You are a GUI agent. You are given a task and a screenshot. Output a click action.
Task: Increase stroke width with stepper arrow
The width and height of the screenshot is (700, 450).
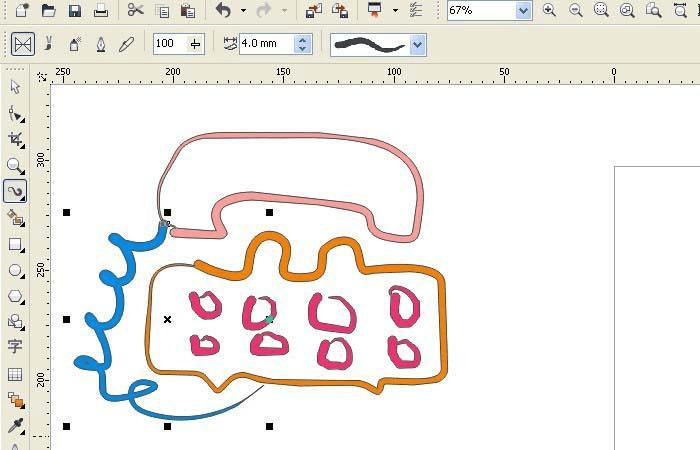click(x=302, y=40)
